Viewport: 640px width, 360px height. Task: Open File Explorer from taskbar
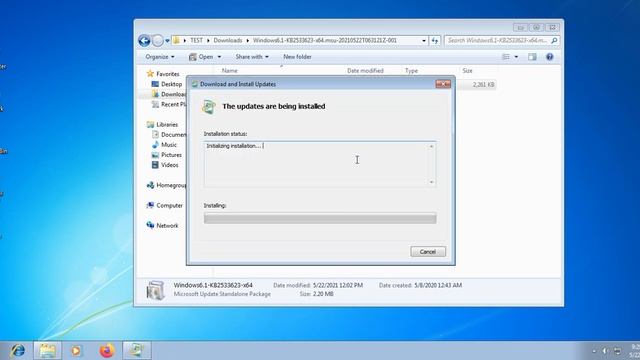click(47, 350)
